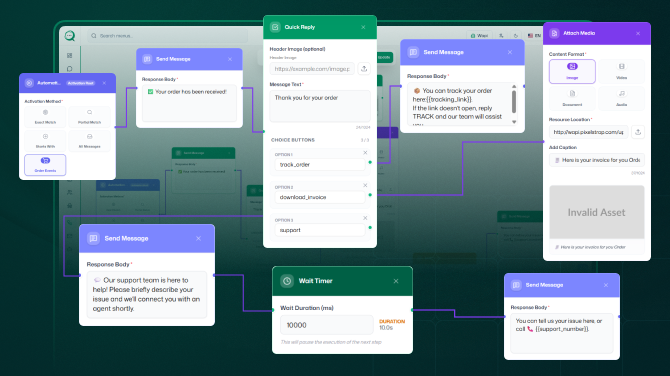Click the support team Response Body text area
The height and width of the screenshot is (376, 670).
(x=147, y=295)
